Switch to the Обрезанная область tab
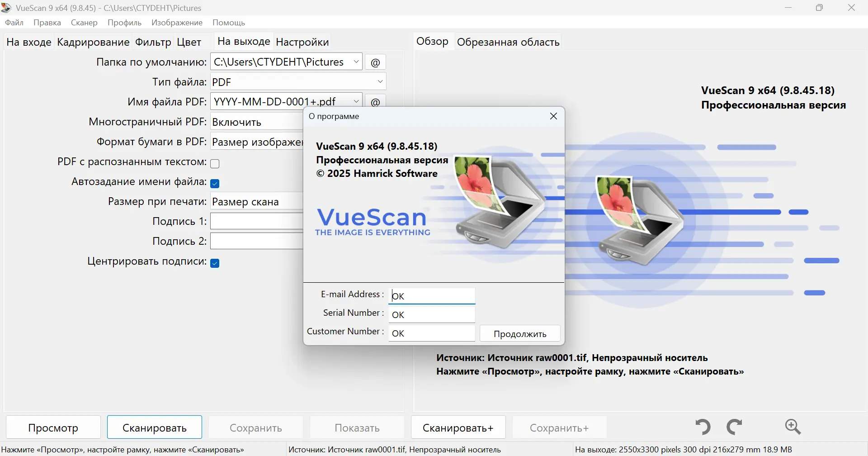868x456 pixels. point(508,42)
